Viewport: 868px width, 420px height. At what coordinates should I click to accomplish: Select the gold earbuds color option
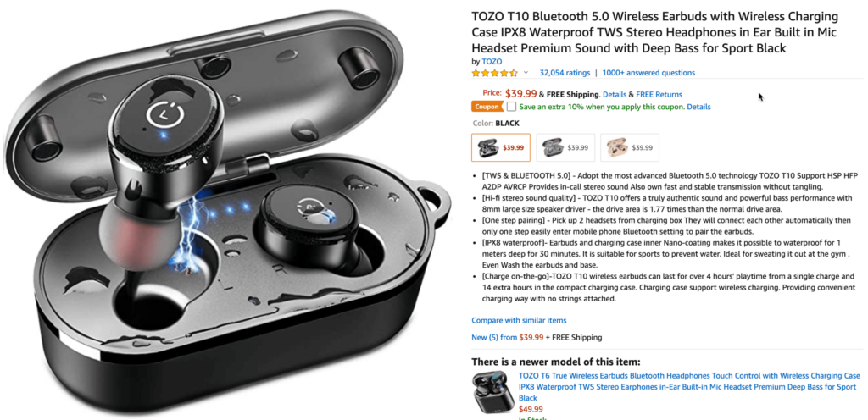630,147
